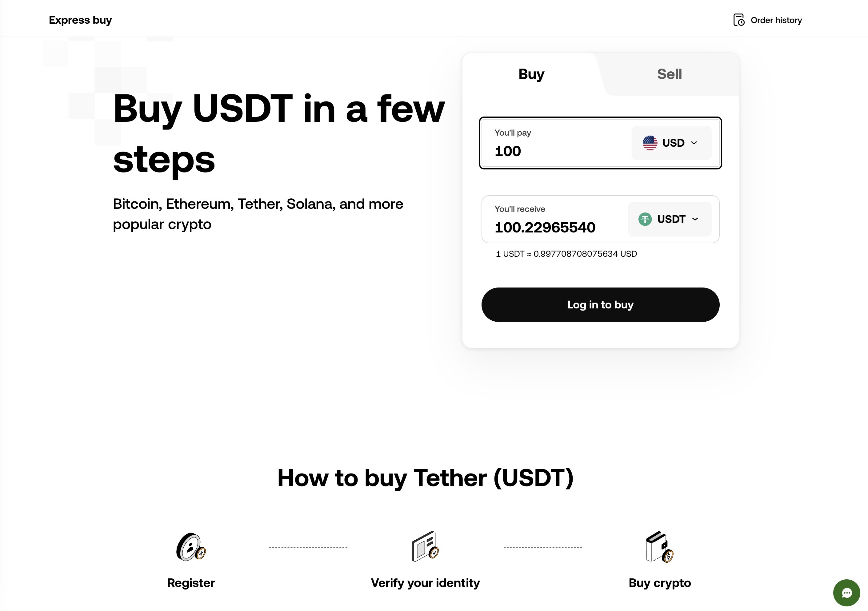Click the US flag icon
Image resolution: width=868 pixels, height=611 pixels.
click(650, 143)
